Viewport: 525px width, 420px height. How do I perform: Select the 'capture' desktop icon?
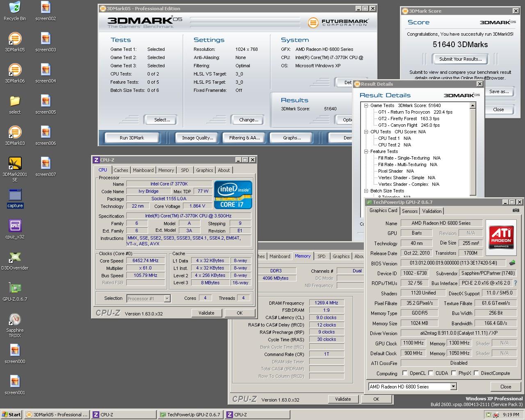pos(15,198)
